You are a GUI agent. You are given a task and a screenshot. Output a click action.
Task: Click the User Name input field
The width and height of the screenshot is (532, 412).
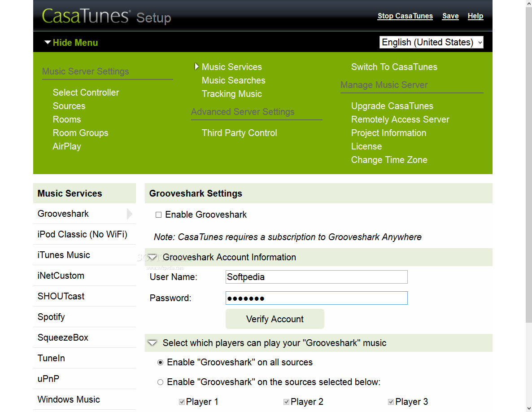317,277
